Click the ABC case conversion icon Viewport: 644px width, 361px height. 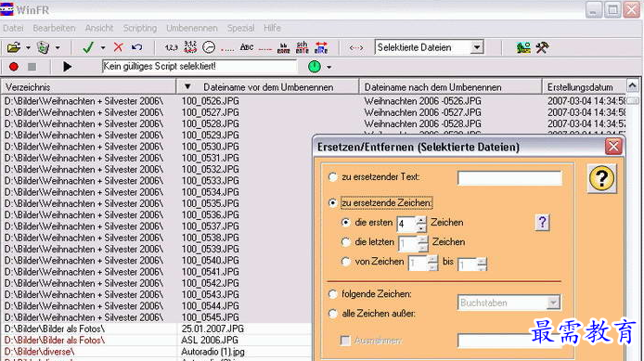247,47
